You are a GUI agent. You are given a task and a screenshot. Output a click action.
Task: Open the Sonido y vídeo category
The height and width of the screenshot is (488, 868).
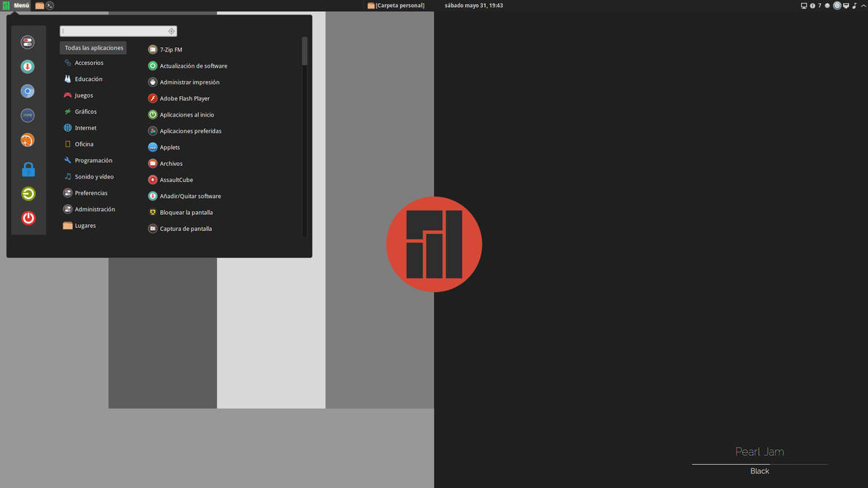[x=93, y=177]
